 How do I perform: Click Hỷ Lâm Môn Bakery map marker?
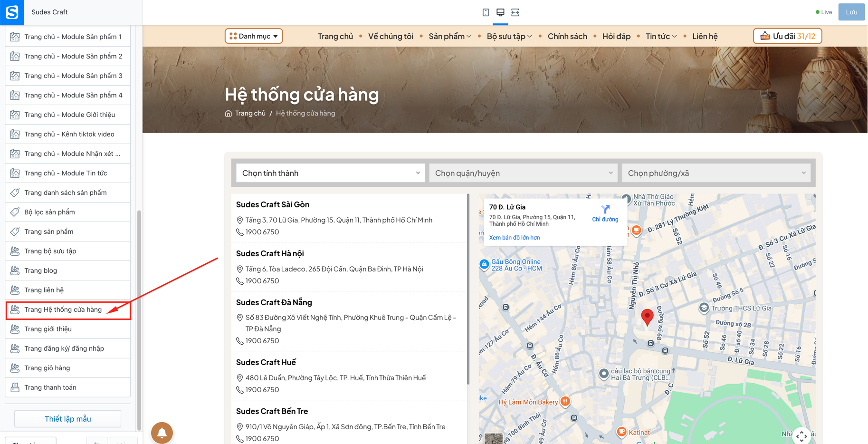click(565, 401)
